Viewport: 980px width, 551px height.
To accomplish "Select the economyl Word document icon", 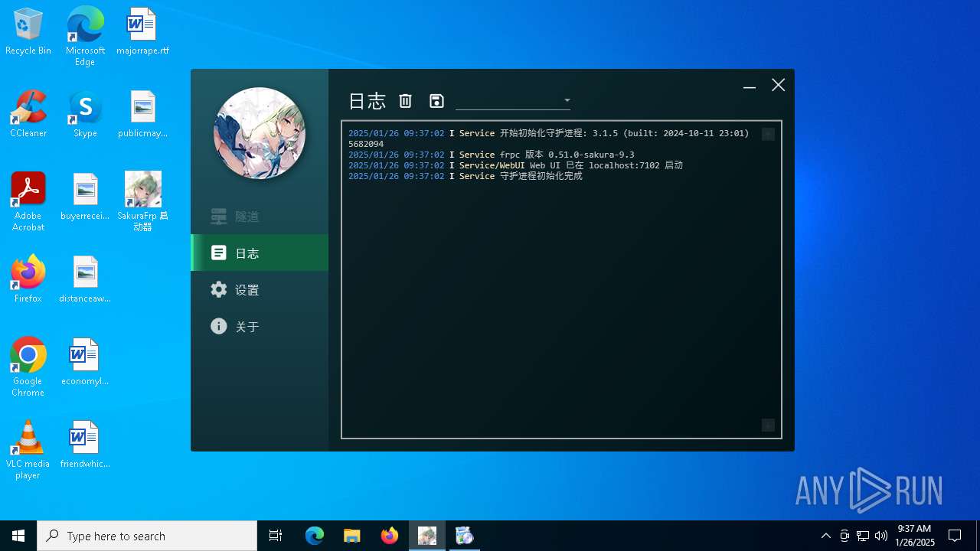I will 85,363.
